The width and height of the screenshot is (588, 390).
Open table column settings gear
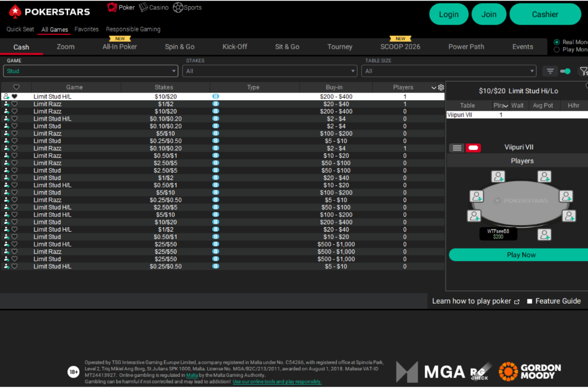pyautogui.click(x=441, y=87)
